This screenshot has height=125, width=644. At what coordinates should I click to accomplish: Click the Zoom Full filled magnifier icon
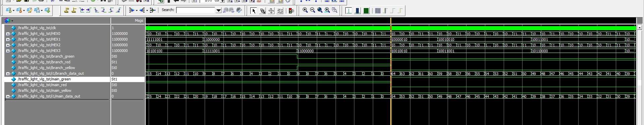tap(320, 10)
